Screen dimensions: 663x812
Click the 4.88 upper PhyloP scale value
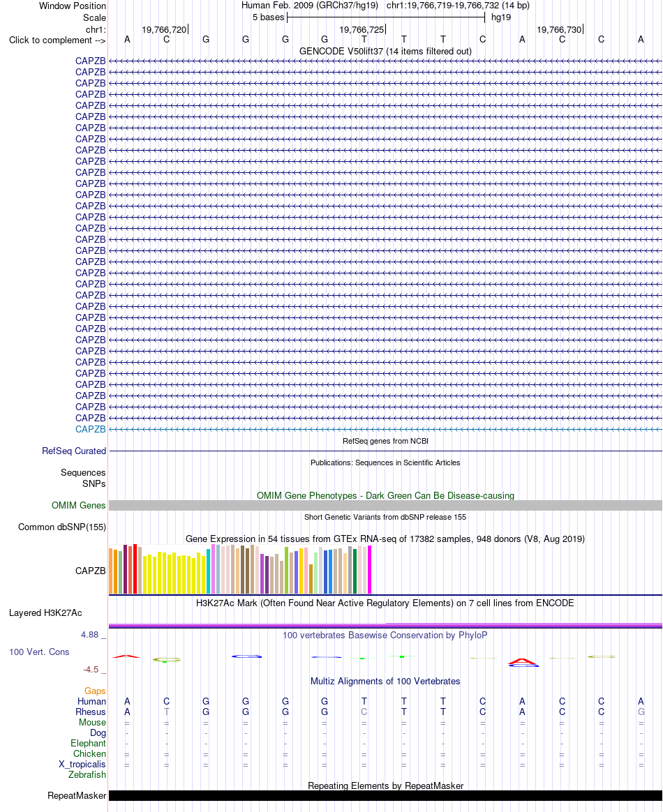(x=89, y=635)
